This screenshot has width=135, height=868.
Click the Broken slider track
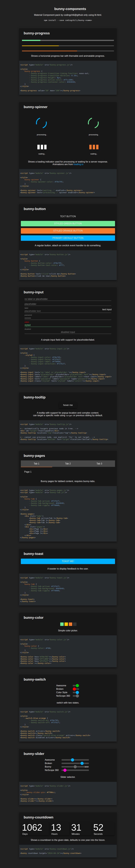click(75, 763)
